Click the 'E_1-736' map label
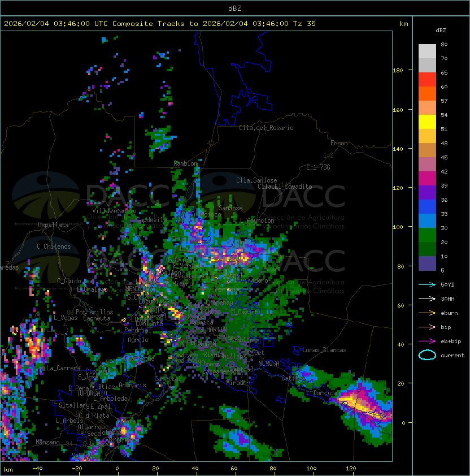This screenshot has height=476, width=470. pyautogui.click(x=318, y=167)
